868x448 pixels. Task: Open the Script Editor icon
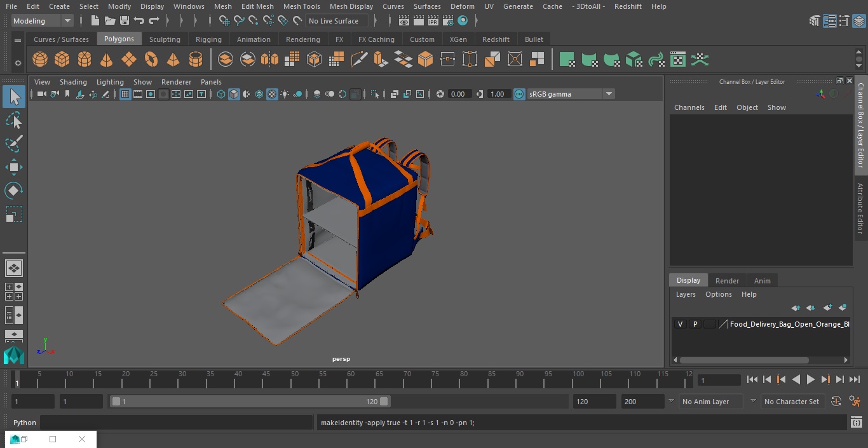pyautogui.click(x=856, y=423)
